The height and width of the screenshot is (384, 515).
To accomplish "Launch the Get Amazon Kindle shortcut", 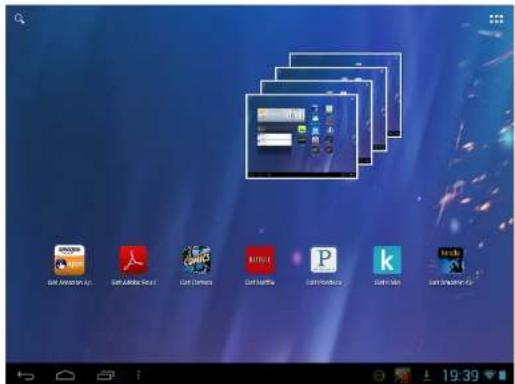I will [450, 265].
